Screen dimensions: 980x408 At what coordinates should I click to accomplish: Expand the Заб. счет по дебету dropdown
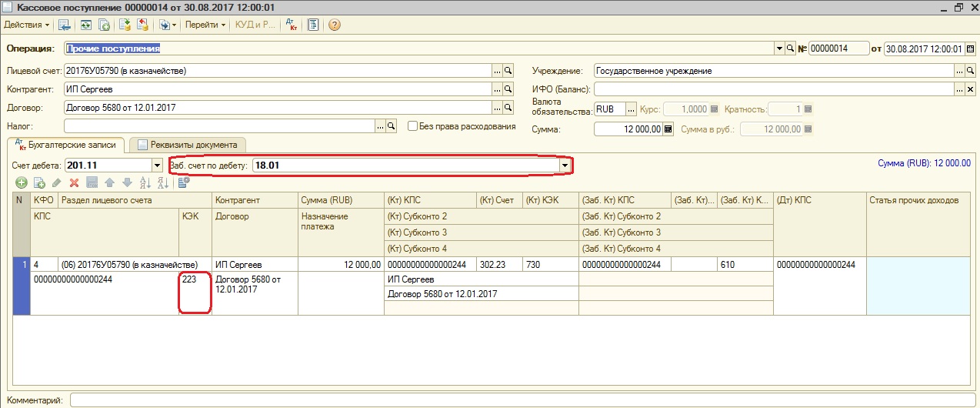566,165
